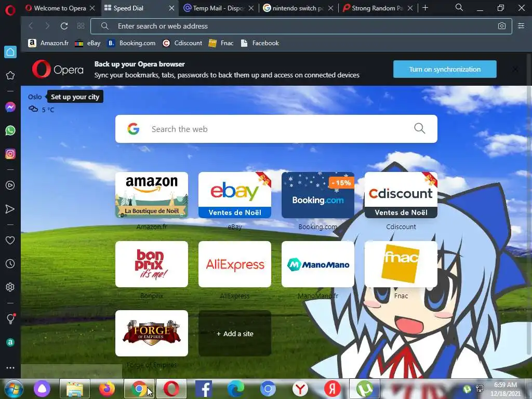This screenshot has width=532, height=399.
Task: Open Booking.com bookmark in bookmarks bar
Action: [131, 43]
